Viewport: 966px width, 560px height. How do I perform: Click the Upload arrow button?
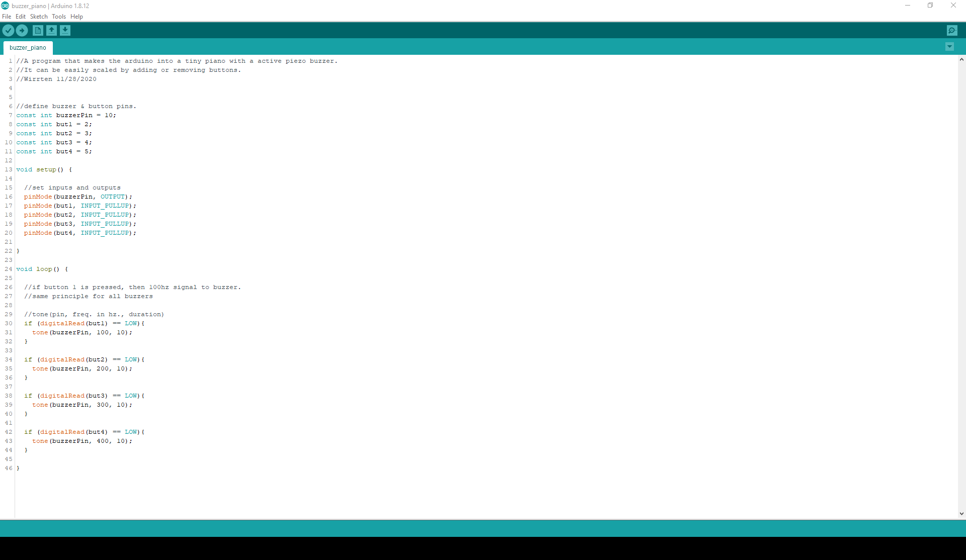[22, 31]
